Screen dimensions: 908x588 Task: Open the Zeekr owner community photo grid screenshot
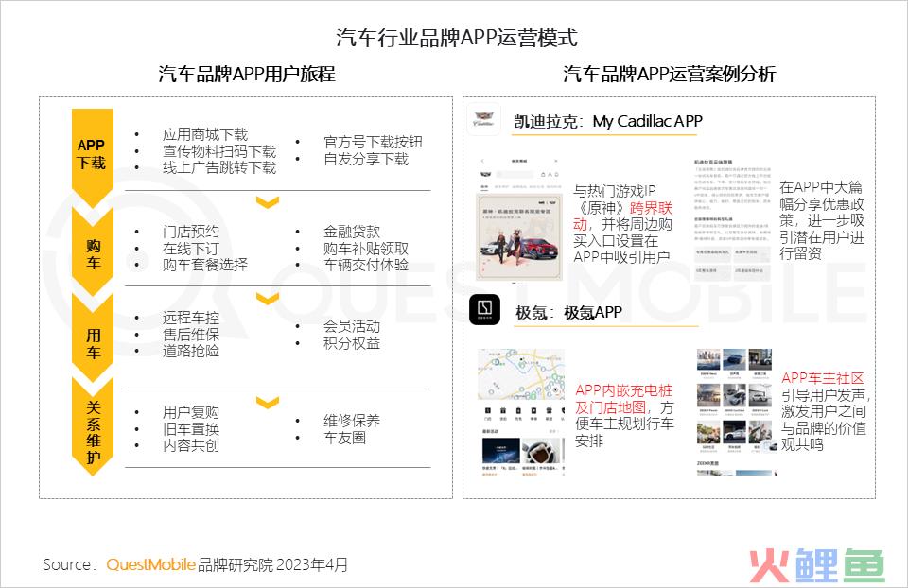pyautogui.click(x=737, y=412)
